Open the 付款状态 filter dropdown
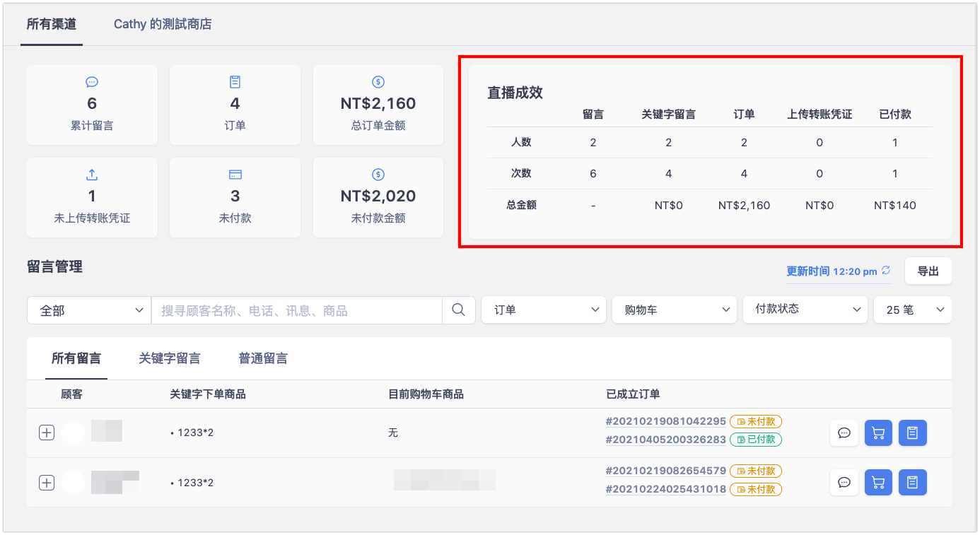 coord(805,310)
